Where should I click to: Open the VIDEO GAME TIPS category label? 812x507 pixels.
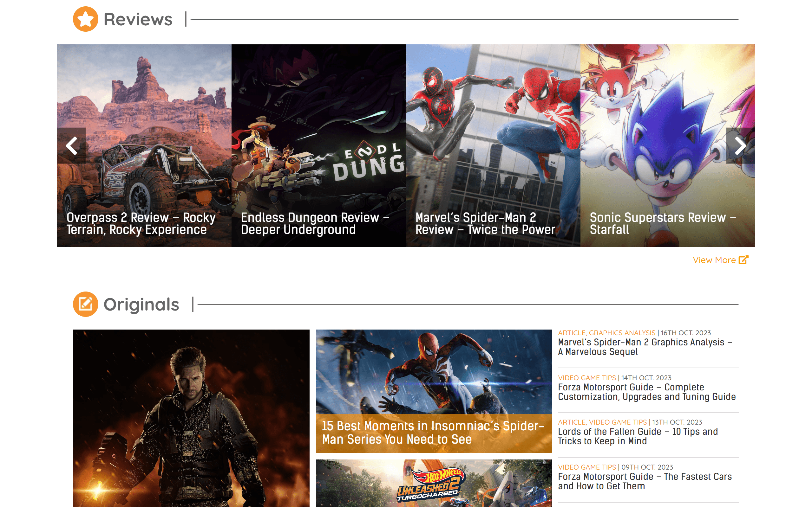click(586, 378)
